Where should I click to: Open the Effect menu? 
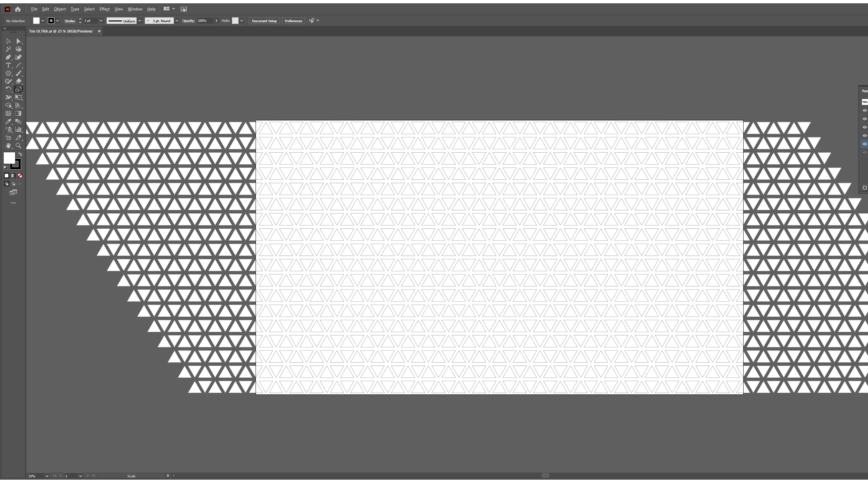[x=104, y=9]
